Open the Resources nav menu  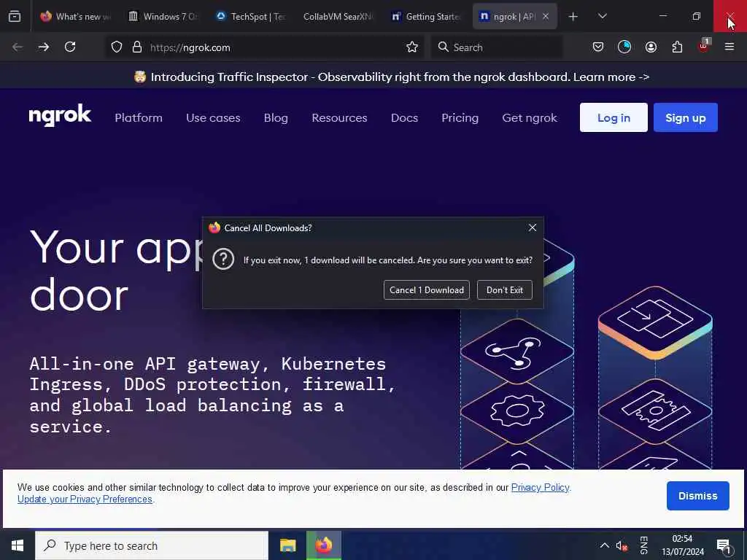coord(339,117)
